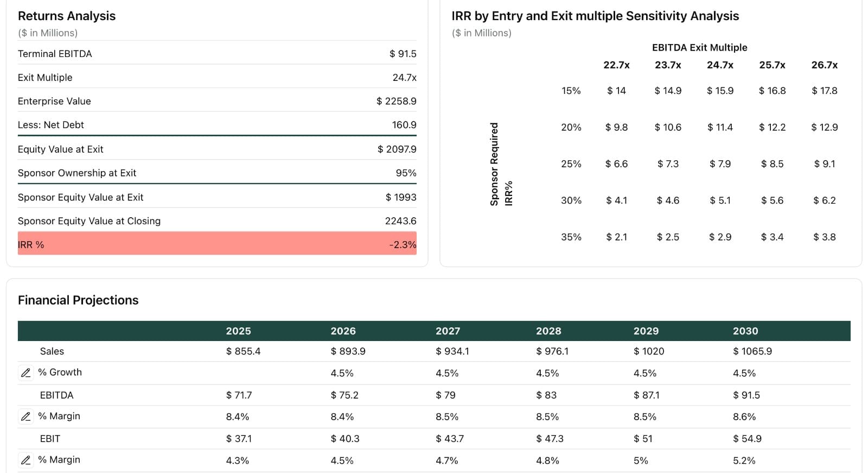
Task: Click the 2030 column header
Action: coord(745,331)
